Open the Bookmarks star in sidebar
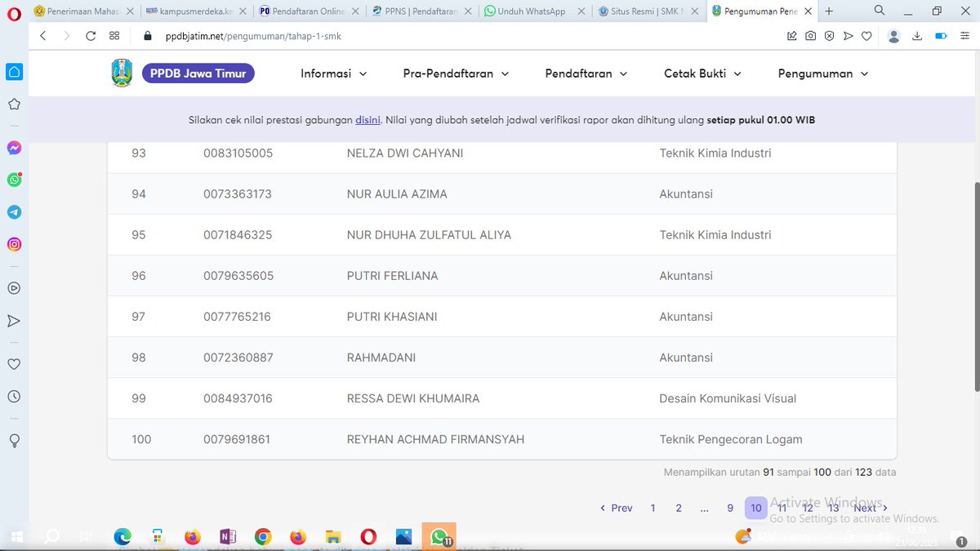Screen dimensions: 980x551 coord(14,104)
